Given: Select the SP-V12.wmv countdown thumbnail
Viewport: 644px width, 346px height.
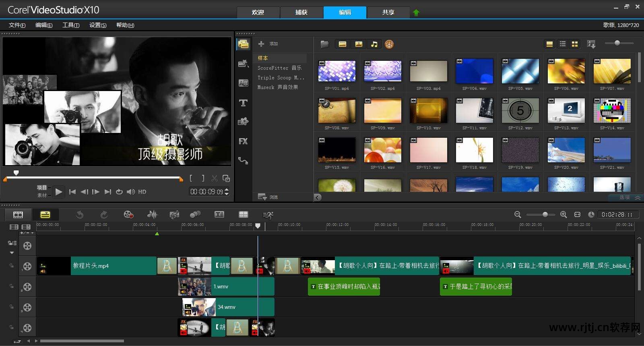Looking at the screenshot, I should [520, 111].
